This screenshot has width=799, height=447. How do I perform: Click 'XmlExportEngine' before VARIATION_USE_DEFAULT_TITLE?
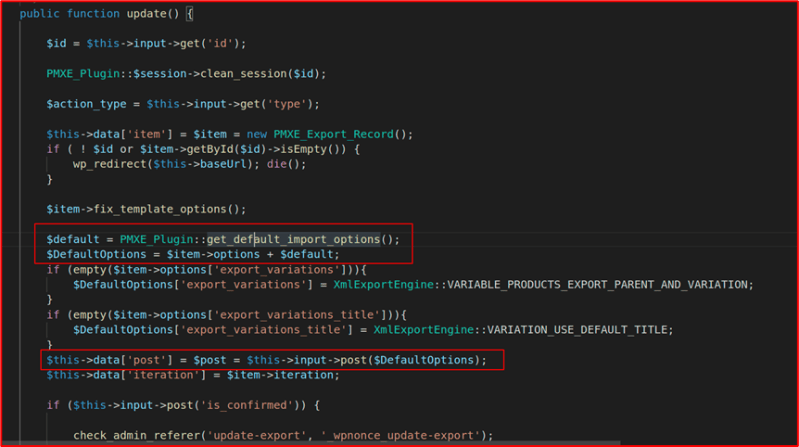423,330
